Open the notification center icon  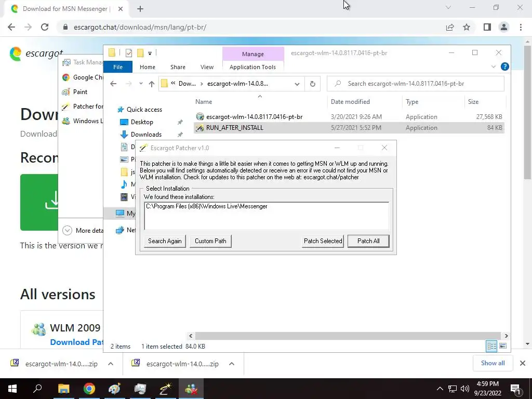click(515, 389)
